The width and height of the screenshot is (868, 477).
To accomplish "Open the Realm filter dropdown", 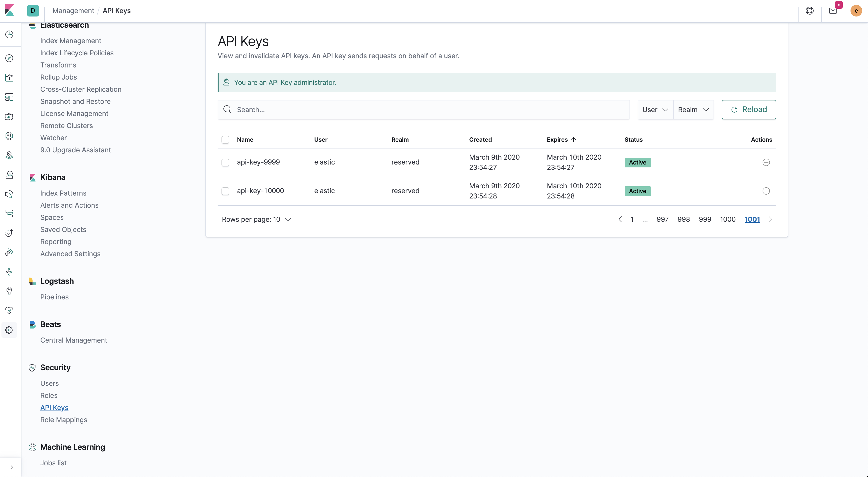I will coord(693,110).
